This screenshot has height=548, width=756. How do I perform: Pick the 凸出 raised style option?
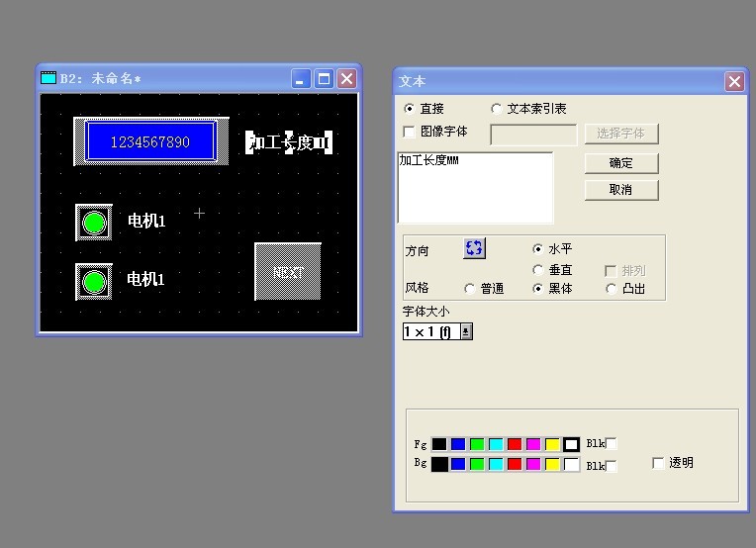point(611,289)
